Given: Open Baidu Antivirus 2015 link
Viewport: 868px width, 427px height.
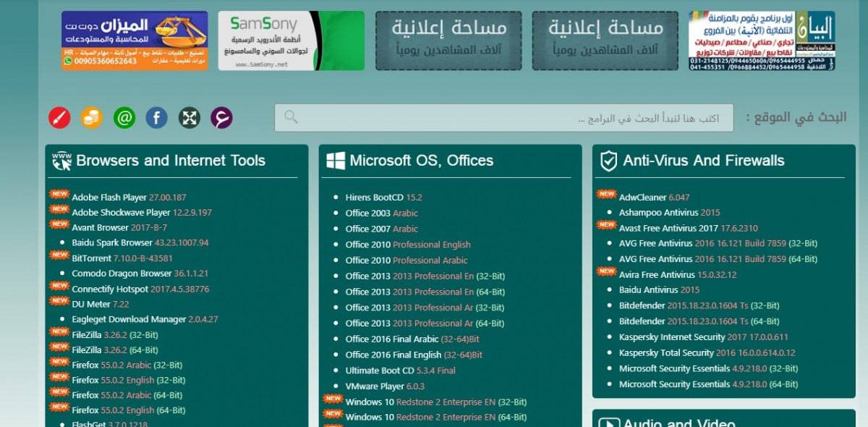Looking at the screenshot, I should pos(659,290).
